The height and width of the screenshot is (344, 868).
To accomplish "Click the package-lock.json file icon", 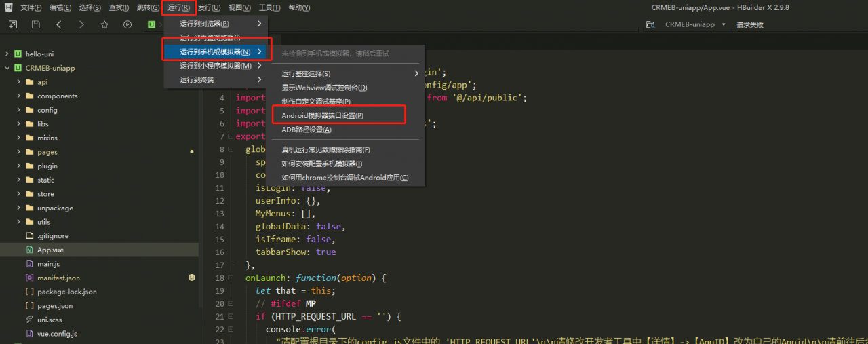I will coord(29,292).
